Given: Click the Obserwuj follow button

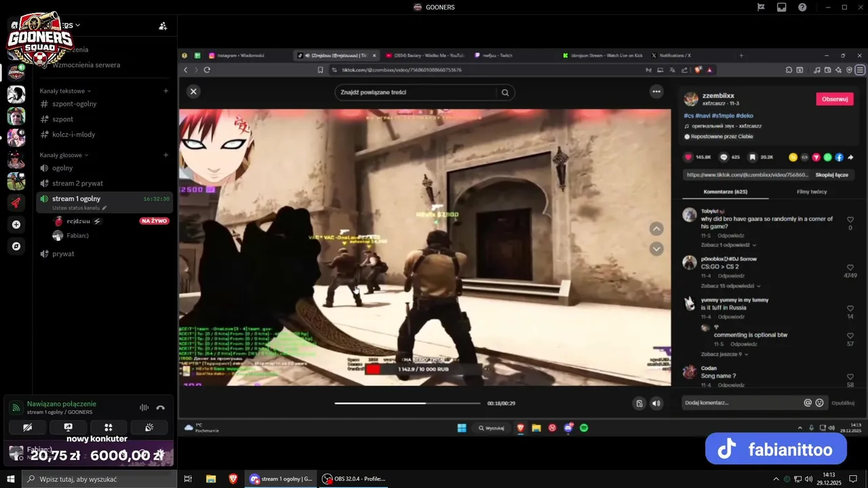Looking at the screenshot, I should pos(835,99).
